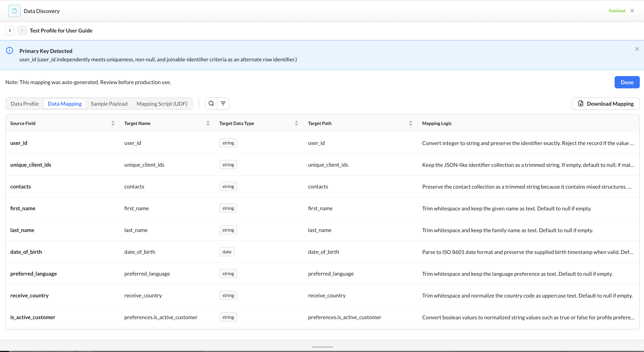Select the Data Mapping tab
This screenshot has height=352, width=644.
(x=65, y=104)
